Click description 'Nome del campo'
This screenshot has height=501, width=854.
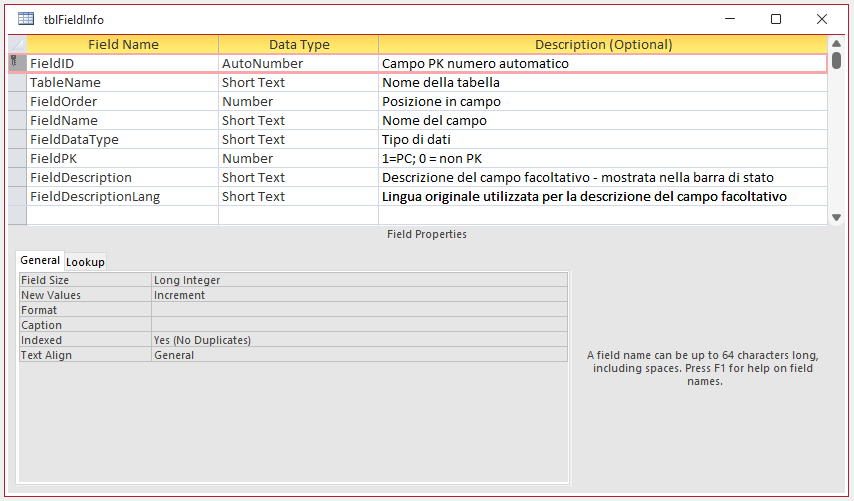tap(603, 121)
